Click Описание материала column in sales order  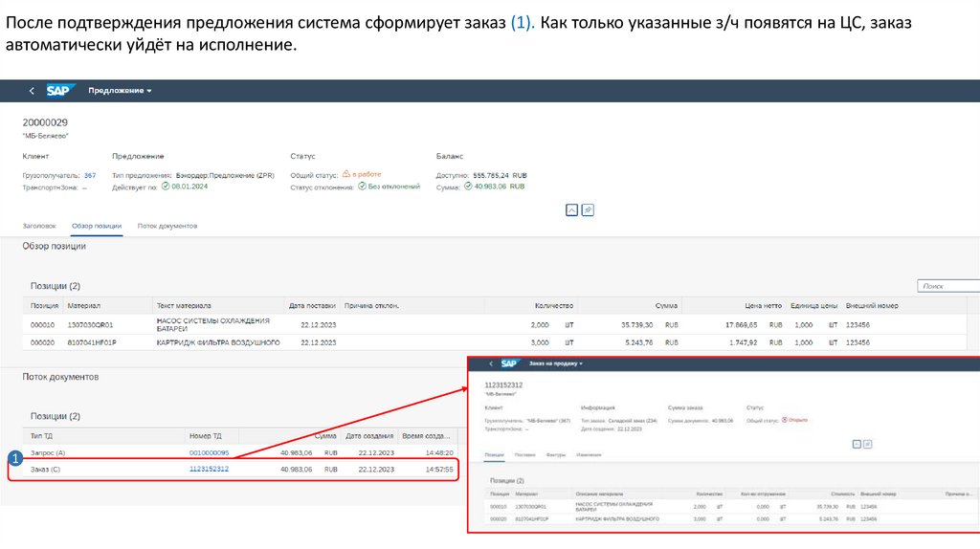click(x=599, y=494)
